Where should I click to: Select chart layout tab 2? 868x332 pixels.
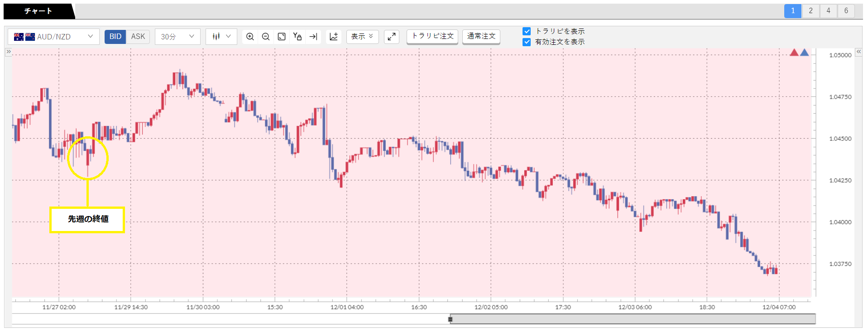click(810, 11)
